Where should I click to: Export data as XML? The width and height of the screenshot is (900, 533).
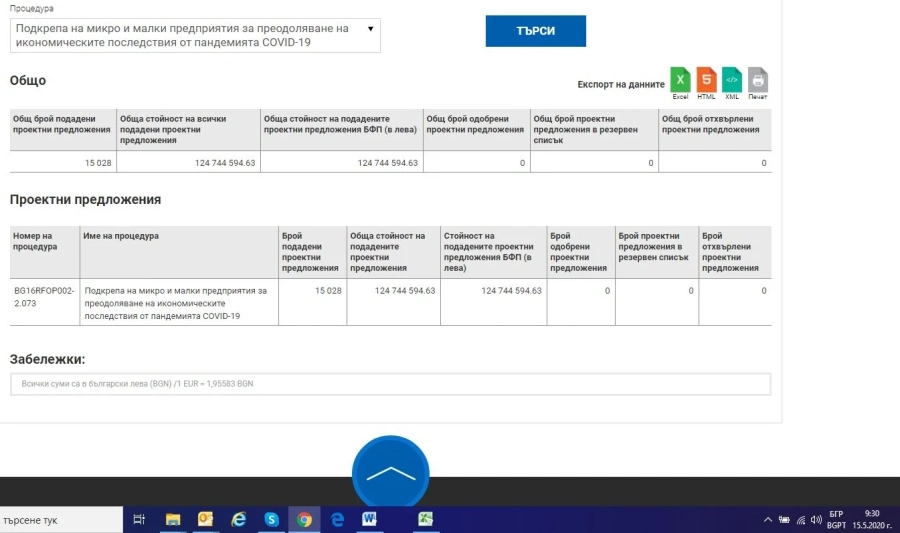point(732,83)
